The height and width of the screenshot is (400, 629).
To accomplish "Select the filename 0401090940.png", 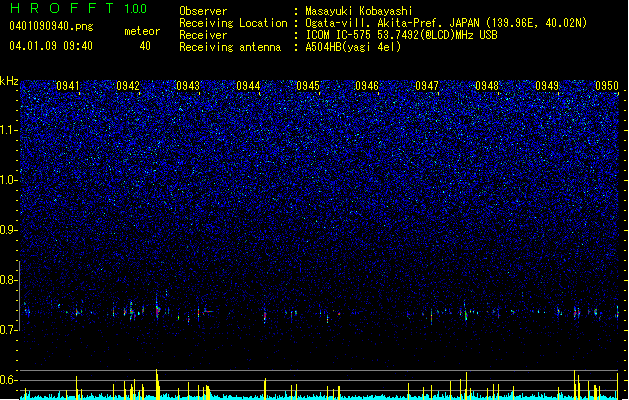I will pyautogui.click(x=51, y=27).
